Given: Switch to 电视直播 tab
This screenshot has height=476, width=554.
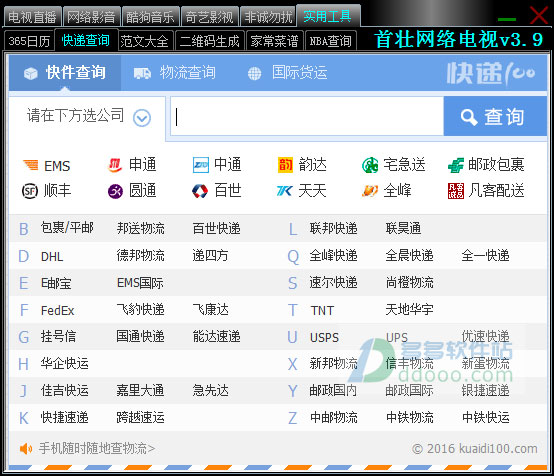Looking at the screenshot, I should tap(33, 17).
